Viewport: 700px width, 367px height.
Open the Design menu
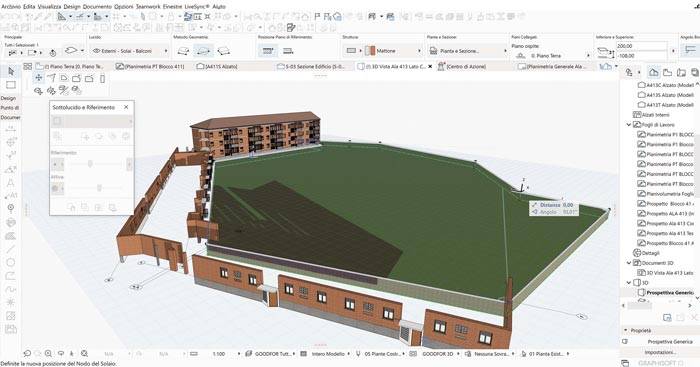point(72,7)
